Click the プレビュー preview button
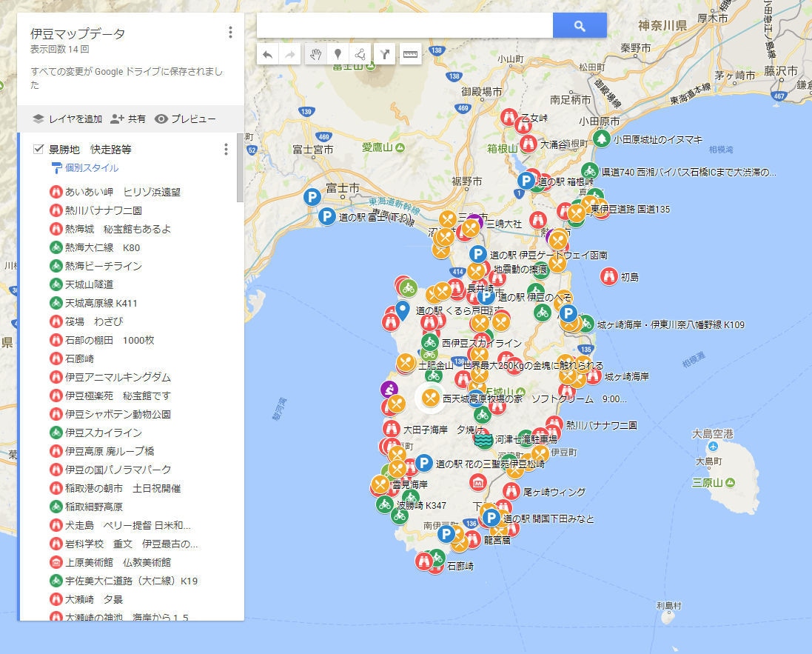Screen dimensions: 812x654 click(185, 119)
